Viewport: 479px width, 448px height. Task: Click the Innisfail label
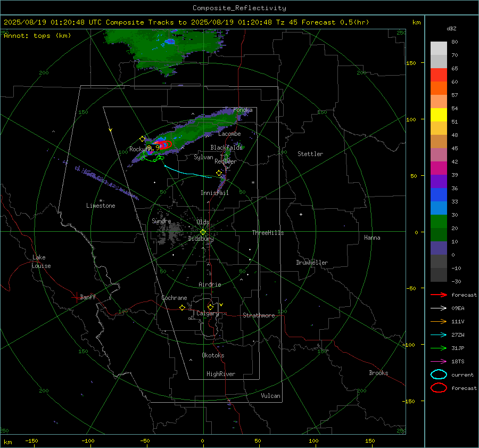(214, 193)
